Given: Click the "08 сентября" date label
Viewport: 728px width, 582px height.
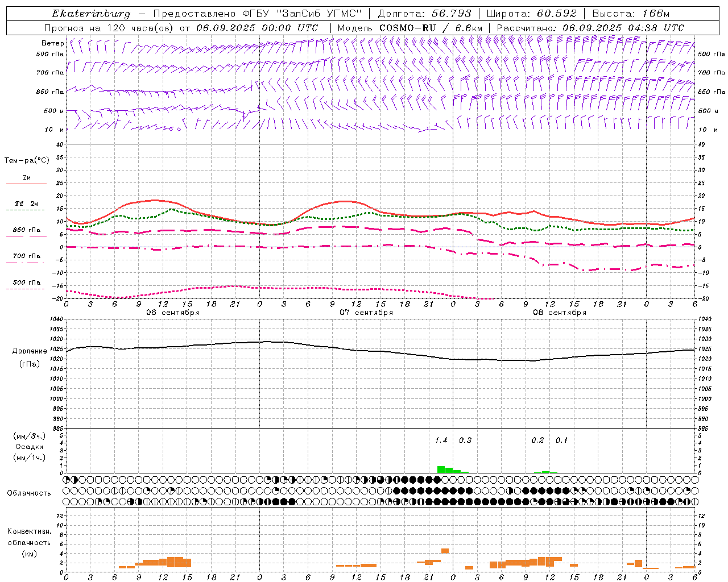Looking at the screenshot, I should coord(560,313).
